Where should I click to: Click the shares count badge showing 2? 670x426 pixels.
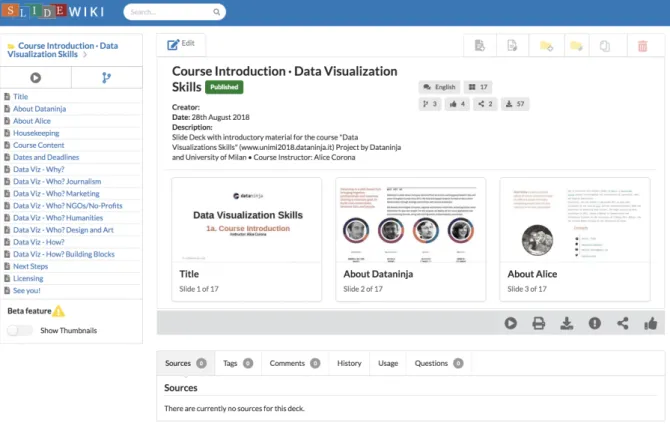tap(485, 104)
